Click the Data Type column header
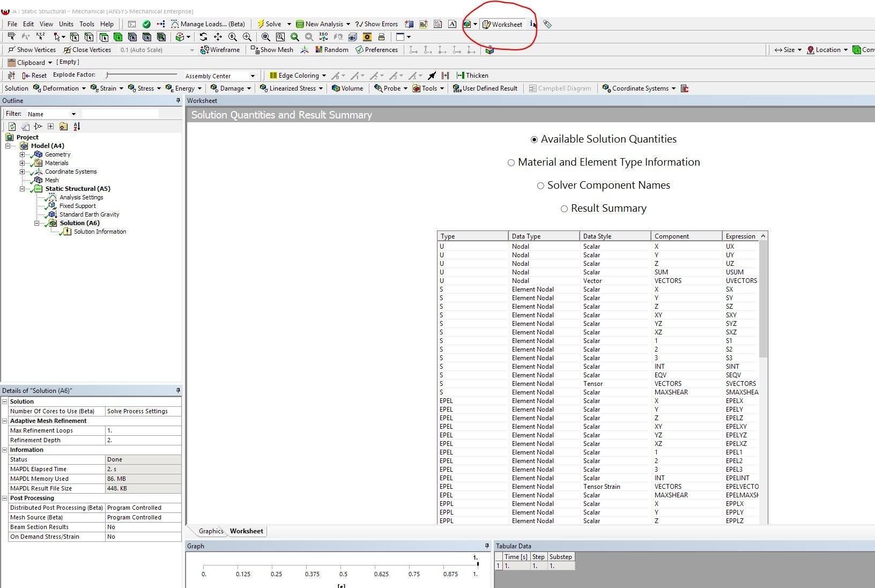Screen dimensions: 875x588 coord(544,236)
